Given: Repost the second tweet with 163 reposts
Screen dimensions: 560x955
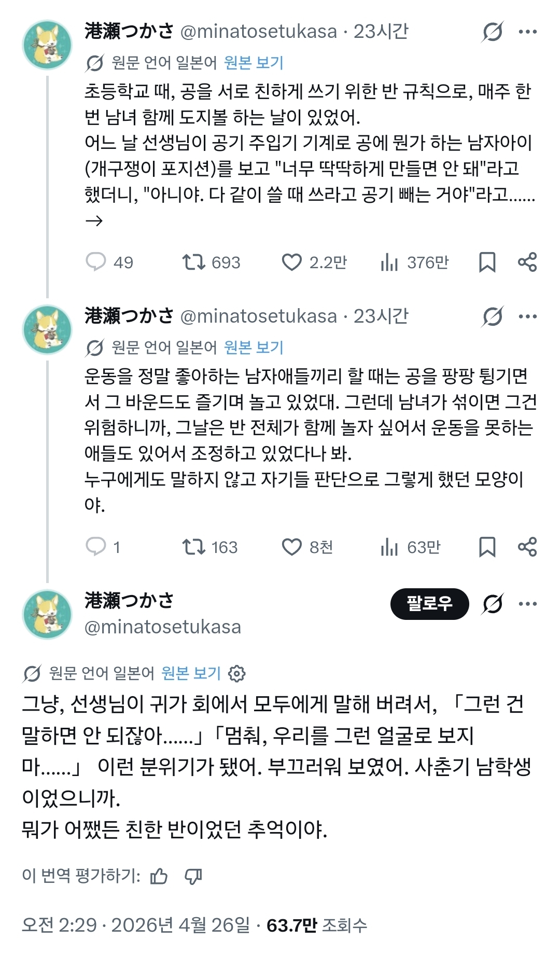Looking at the screenshot, I should (193, 547).
